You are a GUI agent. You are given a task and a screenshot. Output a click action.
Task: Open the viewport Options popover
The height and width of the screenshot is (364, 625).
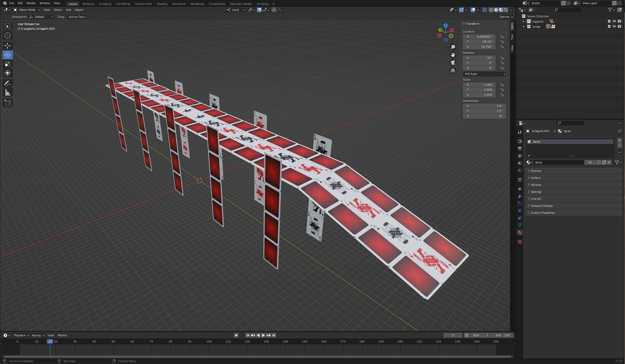pos(505,17)
